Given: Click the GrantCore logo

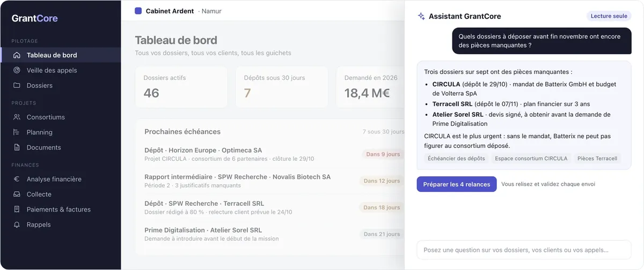Looking at the screenshot, I should (x=34, y=18).
